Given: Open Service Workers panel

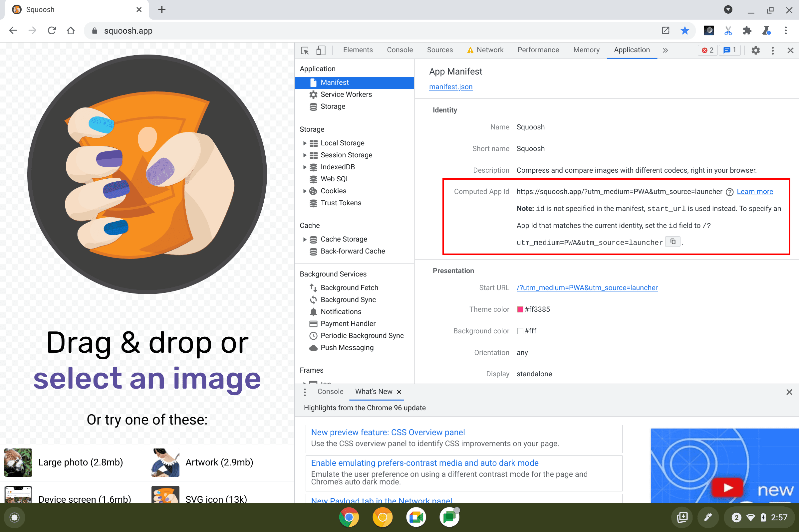Looking at the screenshot, I should (x=346, y=94).
